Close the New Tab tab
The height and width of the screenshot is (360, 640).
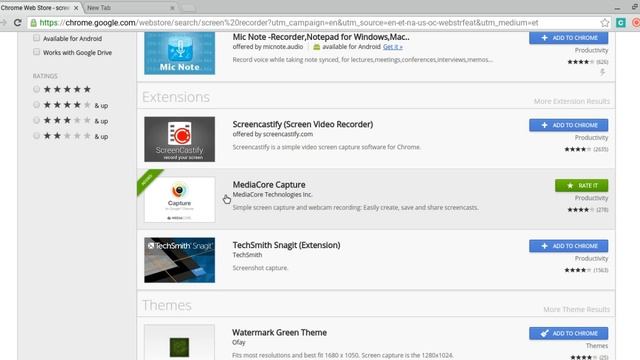[x=172, y=8]
